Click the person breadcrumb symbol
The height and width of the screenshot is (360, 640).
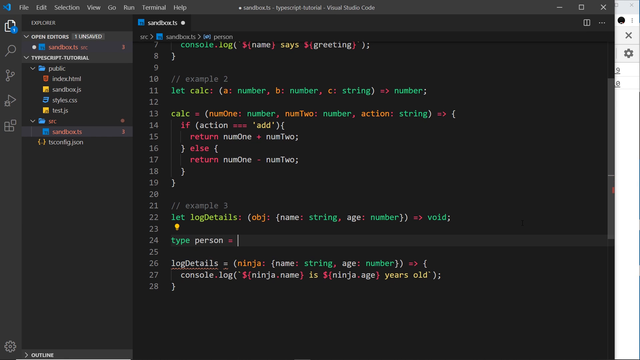[223, 37]
